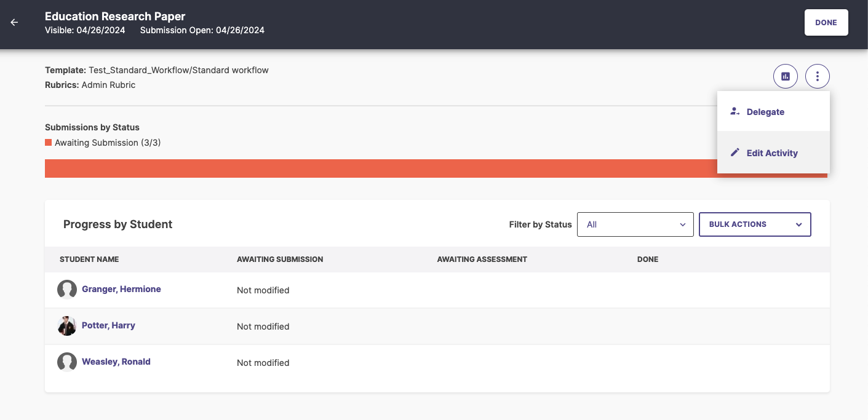
Task: Open the three-dot options menu
Action: coord(818,76)
